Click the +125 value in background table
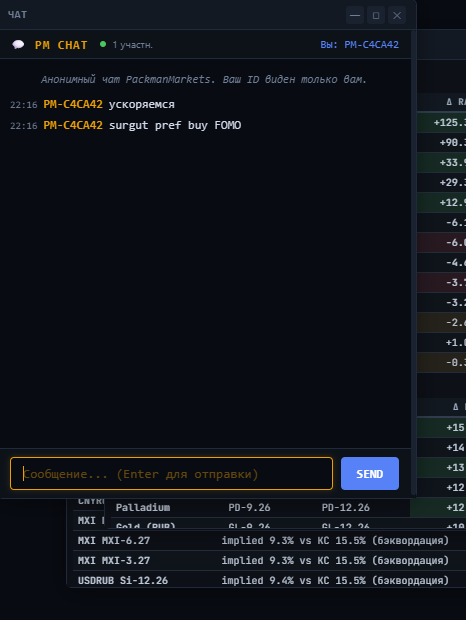466x620 pixels. [x=449, y=123]
